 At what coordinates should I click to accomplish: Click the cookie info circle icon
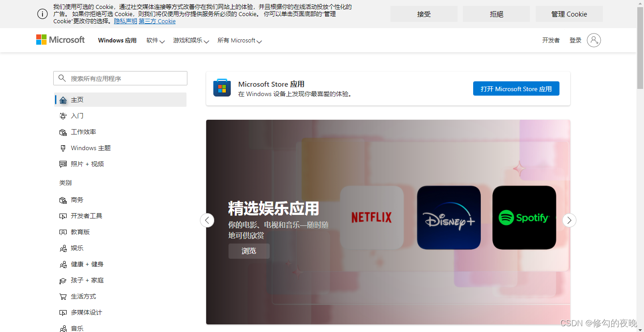pos(42,14)
